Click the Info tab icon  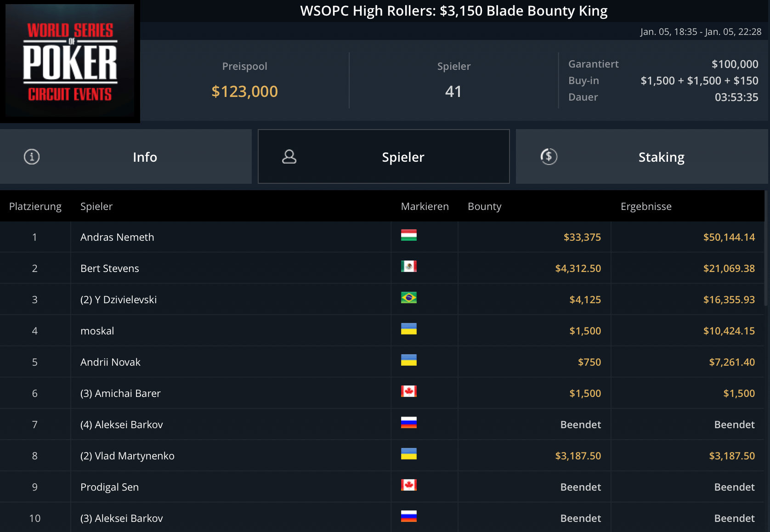click(x=32, y=157)
